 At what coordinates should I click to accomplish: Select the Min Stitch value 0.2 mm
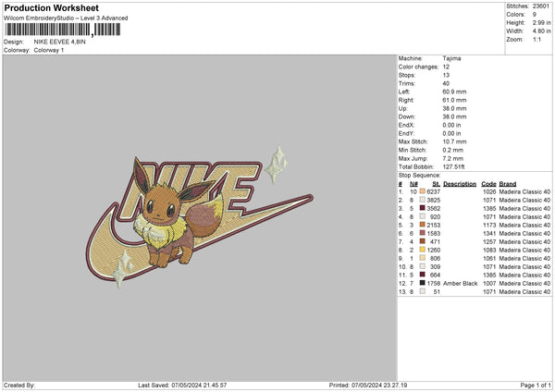pos(453,150)
